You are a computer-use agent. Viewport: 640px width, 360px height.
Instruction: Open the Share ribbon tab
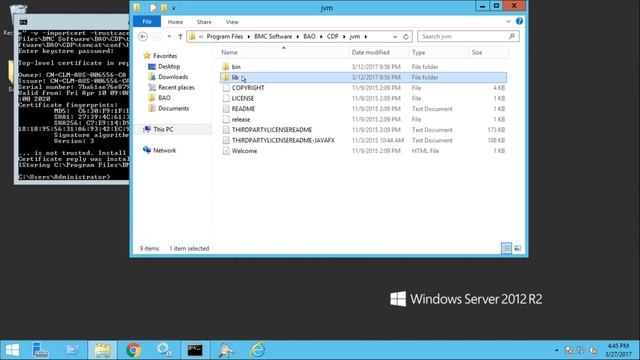(x=204, y=22)
